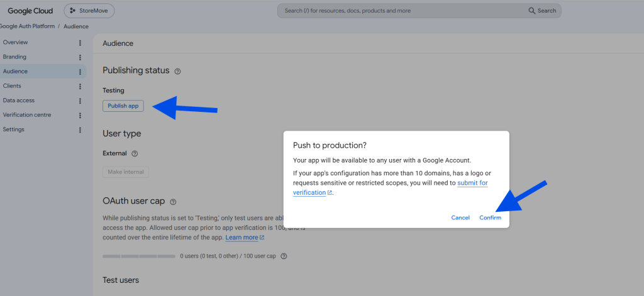Viewport: 644px width, 296px height.
Task: Open Google Auth Platform breadcrumb
Action: click(x=27, y=26)
